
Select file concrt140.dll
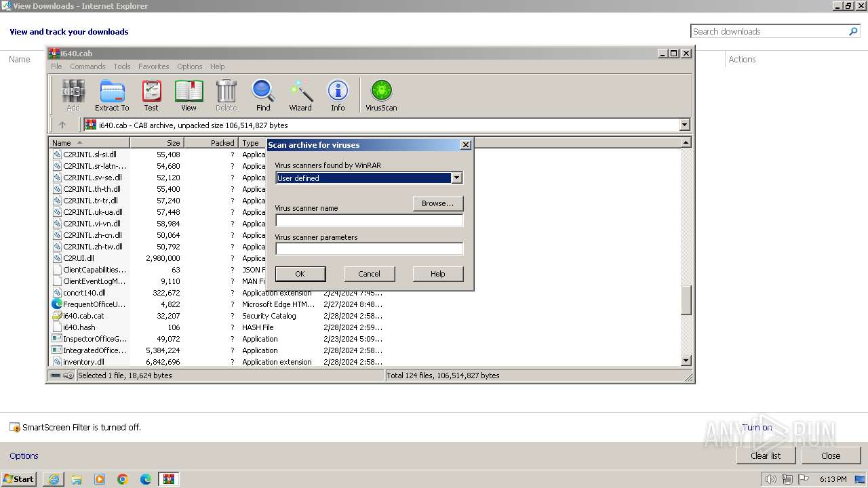84,293
